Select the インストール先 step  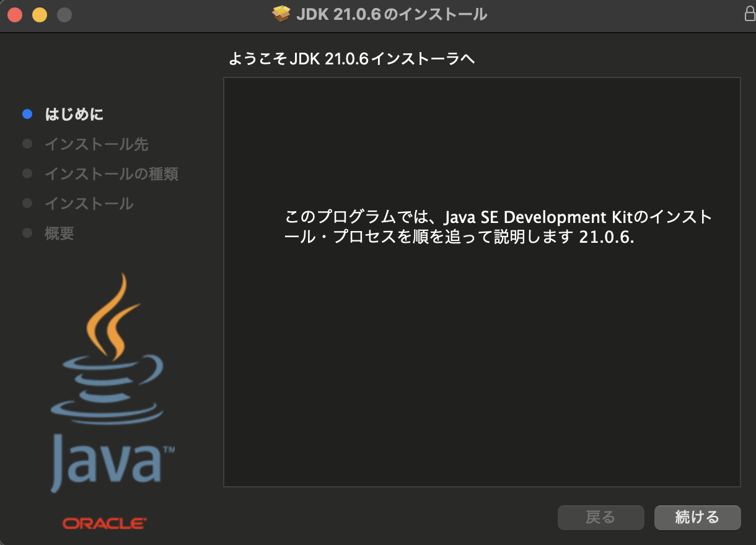coord(96,144)
